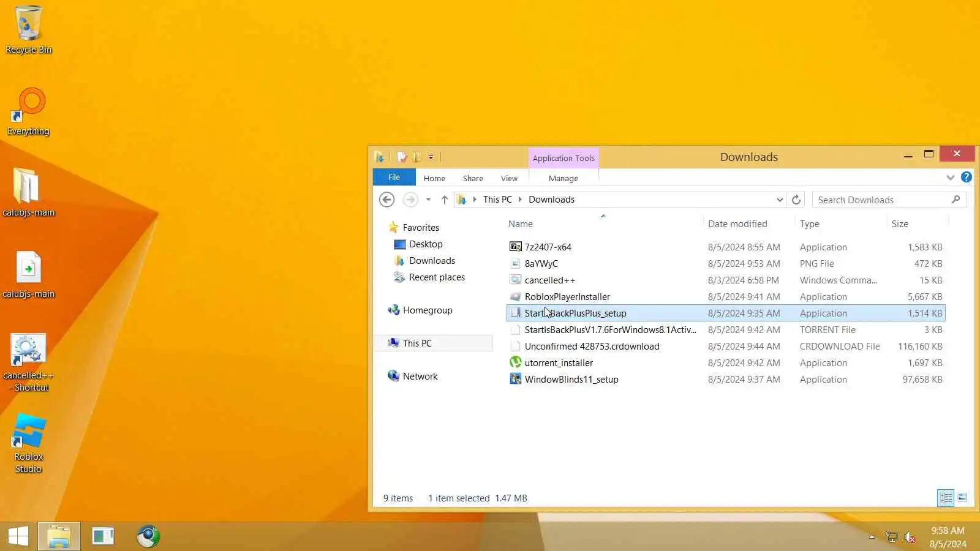Click the Forward arrow navigation button
This screenshot has height=551, width=980.
[x=410, y=200]
